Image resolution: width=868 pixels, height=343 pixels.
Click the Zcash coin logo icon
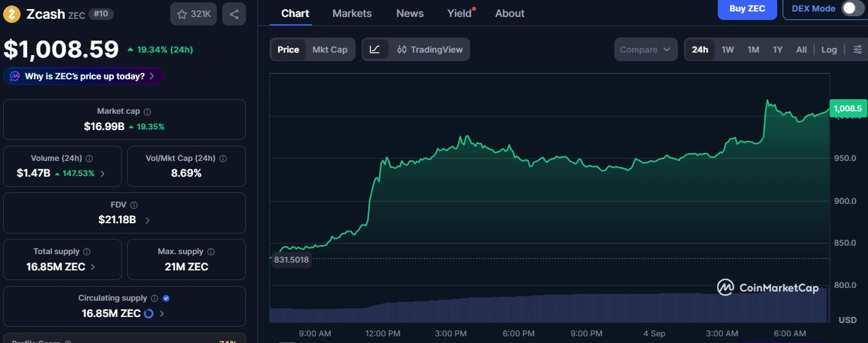point(12,14)
